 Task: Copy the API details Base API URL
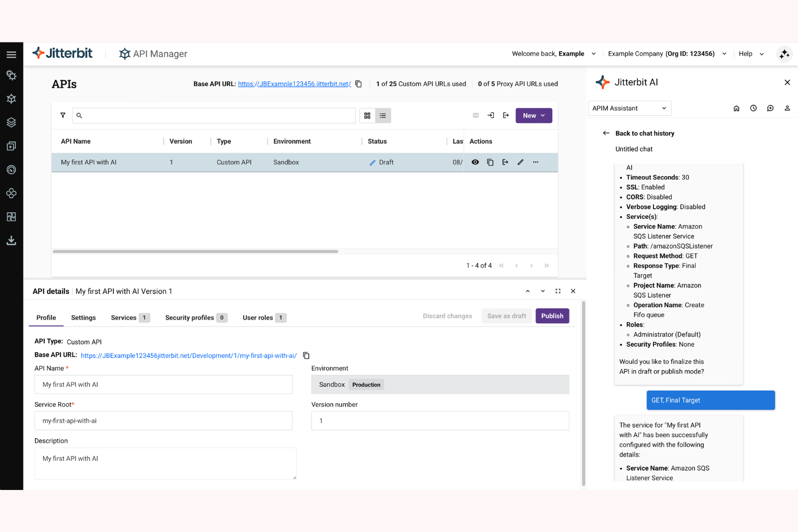click(306, 356)
